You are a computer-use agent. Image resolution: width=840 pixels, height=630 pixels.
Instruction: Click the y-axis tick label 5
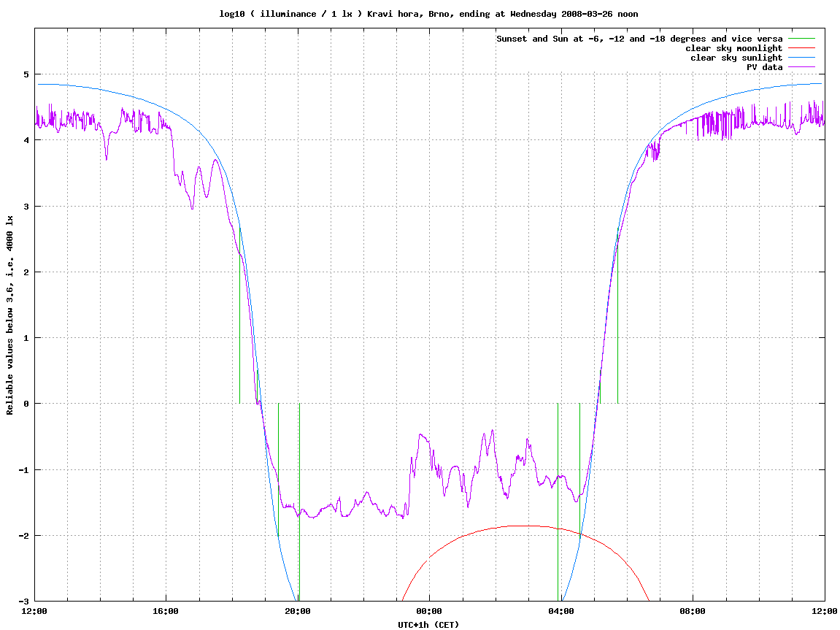(26, 74)
